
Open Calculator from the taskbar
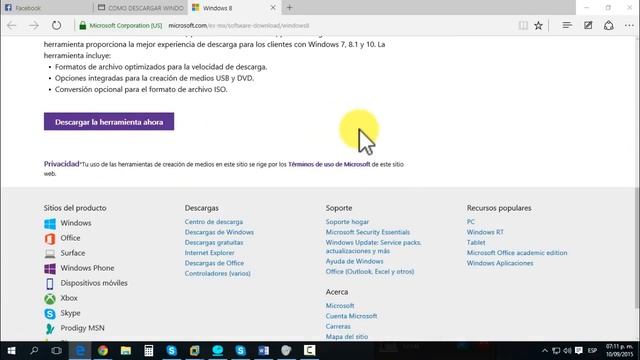tap(149, 351)
